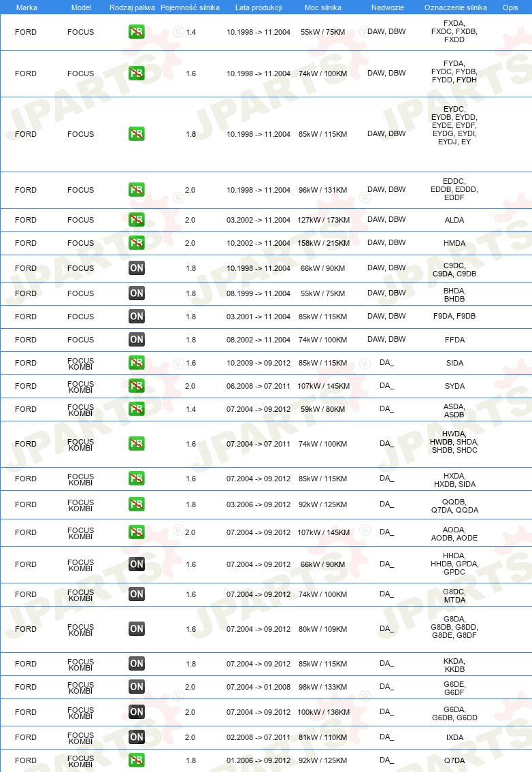The image size is (532, 772).
Task: Select the petrol icon in the ASDA, ASDB row
Action: pyautogui.click(x=136, y=409)
